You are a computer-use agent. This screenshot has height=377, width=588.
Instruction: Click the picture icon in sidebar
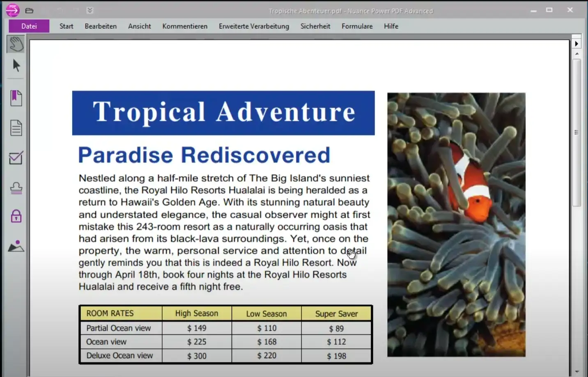16,246
